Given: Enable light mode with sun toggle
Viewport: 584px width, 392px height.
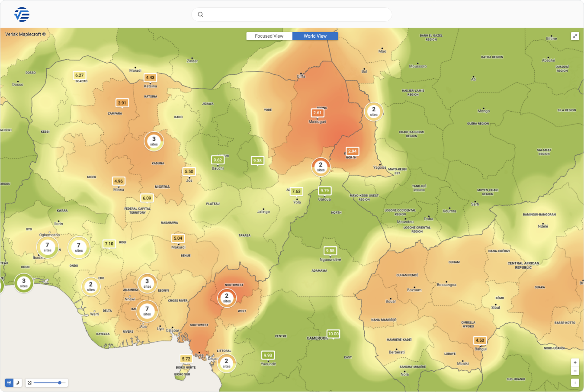Looking at the screenshot, I should point(9,382).
